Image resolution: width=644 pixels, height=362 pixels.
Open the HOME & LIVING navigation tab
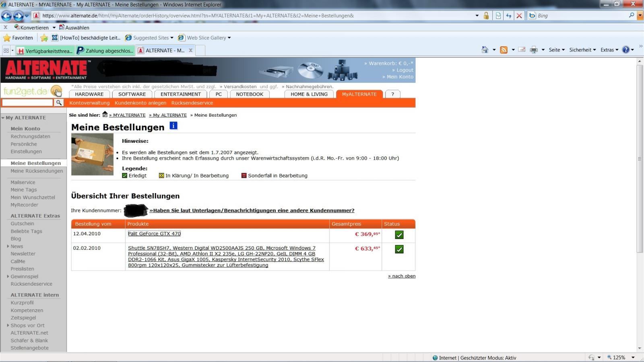(309, 94)
